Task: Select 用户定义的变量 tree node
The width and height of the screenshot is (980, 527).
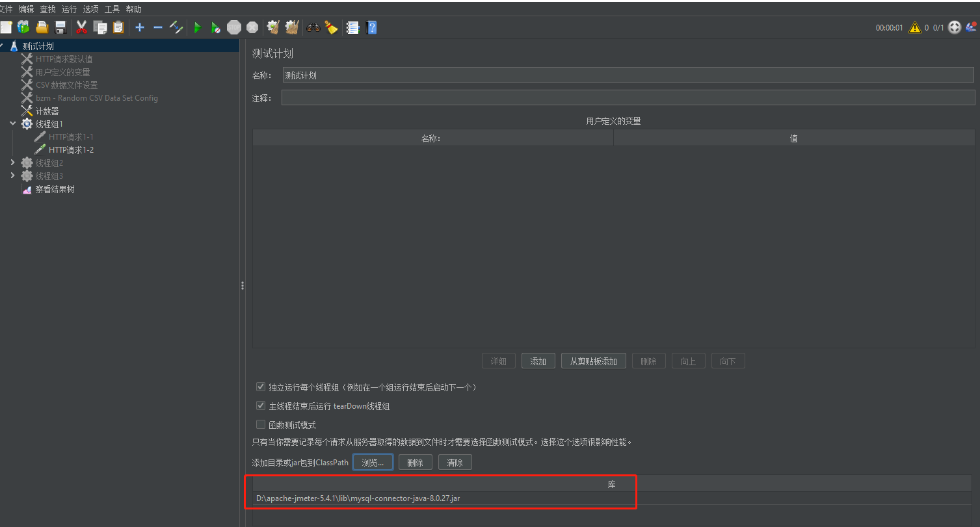Action: [62, 72]
